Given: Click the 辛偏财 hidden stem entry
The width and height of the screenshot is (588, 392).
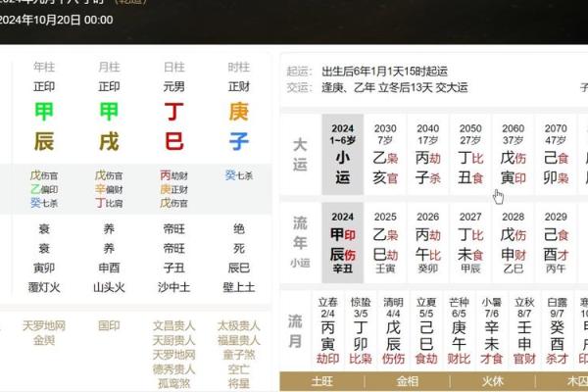Looking at the screenshot, I should [x=109, y=189].
